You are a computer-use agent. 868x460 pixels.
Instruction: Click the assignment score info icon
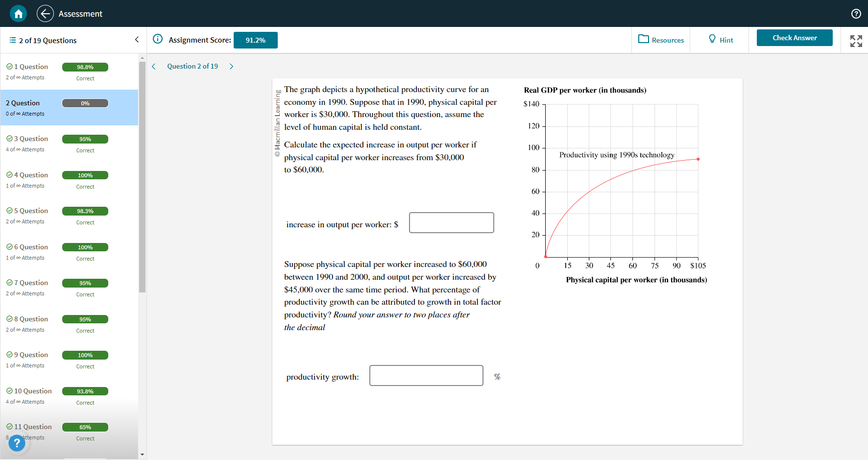tap(158, 39)
